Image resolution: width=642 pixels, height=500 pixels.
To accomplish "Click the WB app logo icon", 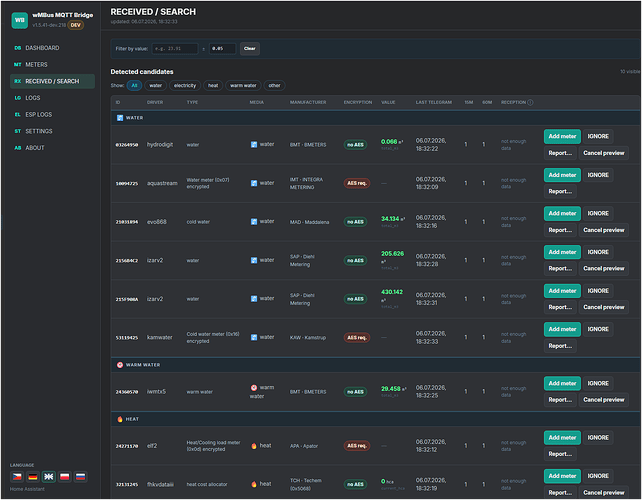I will pyautogui.click(x=20, y=20).
